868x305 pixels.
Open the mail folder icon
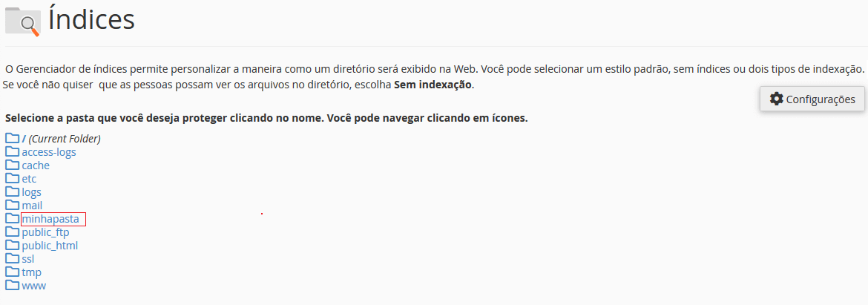coord(12,205)
